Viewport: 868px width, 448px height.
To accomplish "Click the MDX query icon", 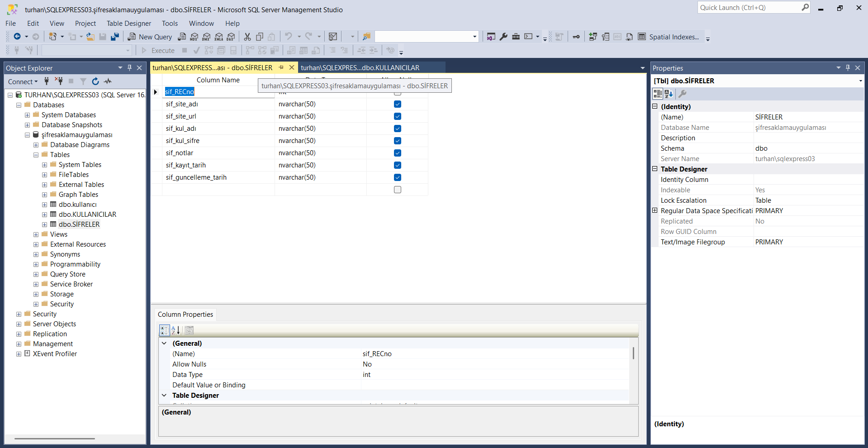I will 194,37.
